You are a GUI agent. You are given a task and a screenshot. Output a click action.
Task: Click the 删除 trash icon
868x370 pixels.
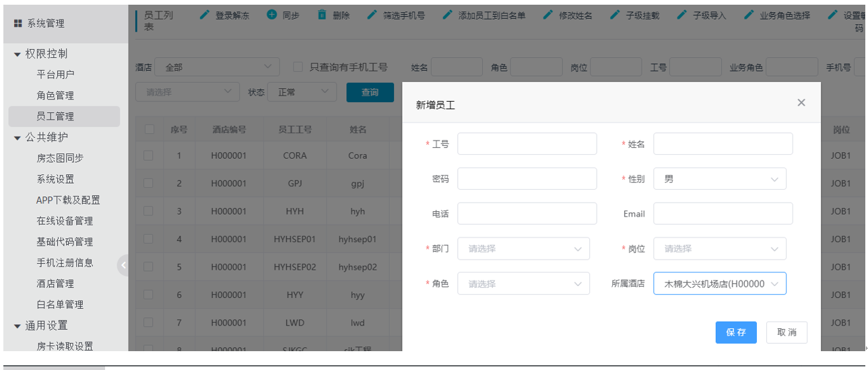tap(322, 15)
